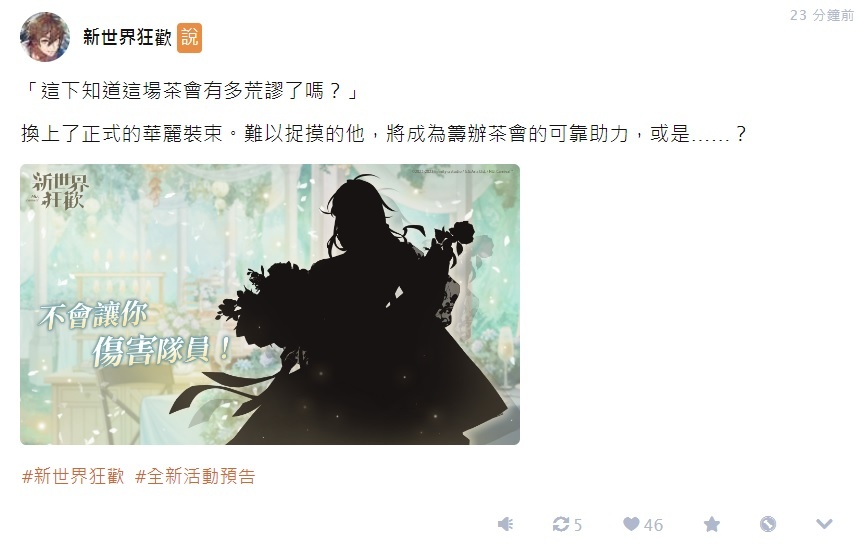Open the #全新活動預告 hashtag
The width and height of the screenshot is (861, 552).
[x=195, y=476]
